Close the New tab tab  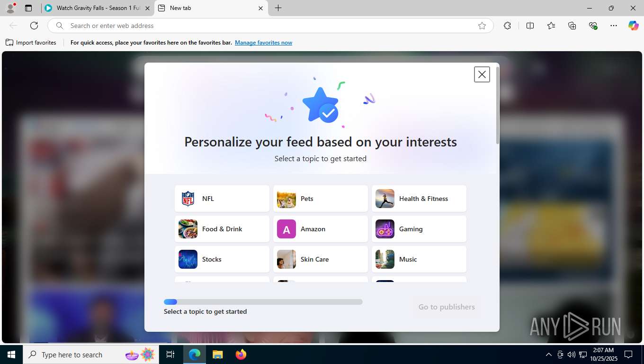pyautogui.click(x=260, y=8)
